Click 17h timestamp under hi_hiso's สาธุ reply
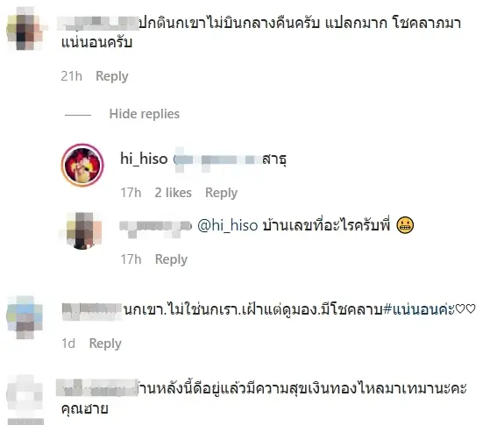504x425 pixels. coord(131,193)
